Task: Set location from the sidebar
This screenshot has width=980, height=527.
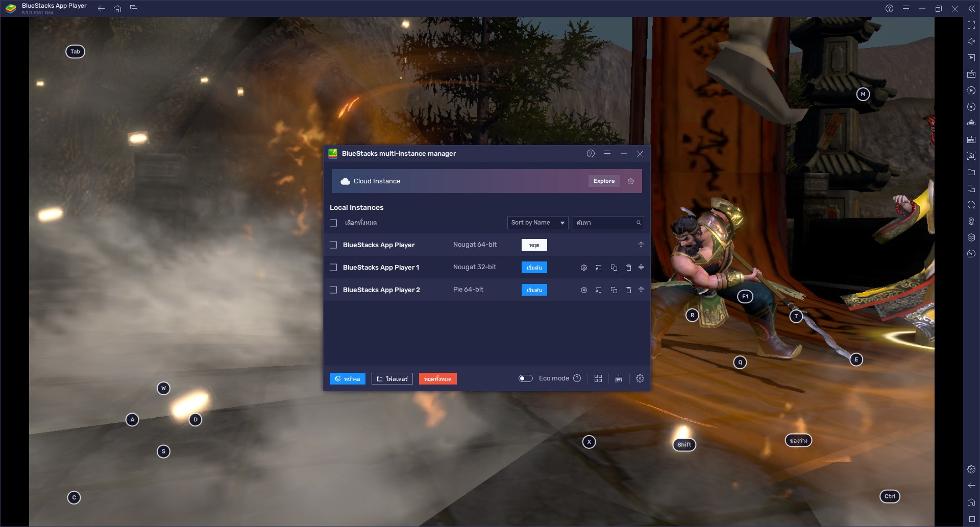Action: pos(971,221)
